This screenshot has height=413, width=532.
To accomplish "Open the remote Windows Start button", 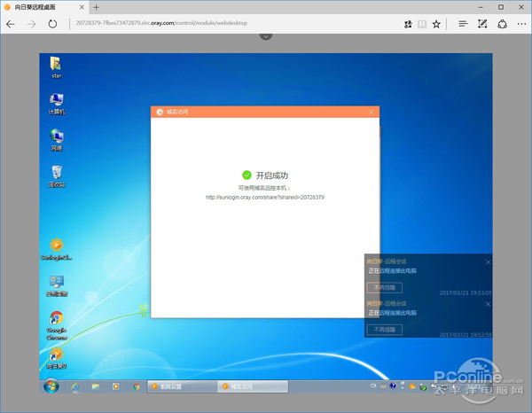I will click(x=51, y=386).
